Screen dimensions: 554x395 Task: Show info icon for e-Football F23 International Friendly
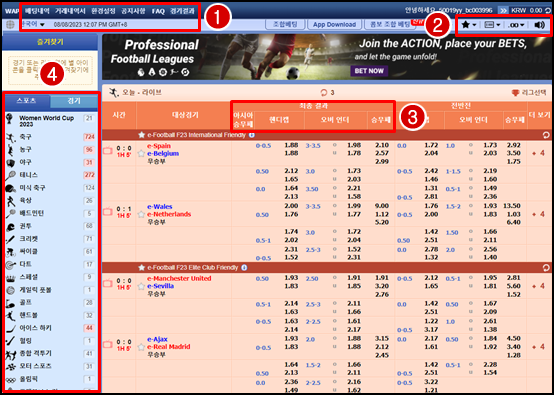252,135
